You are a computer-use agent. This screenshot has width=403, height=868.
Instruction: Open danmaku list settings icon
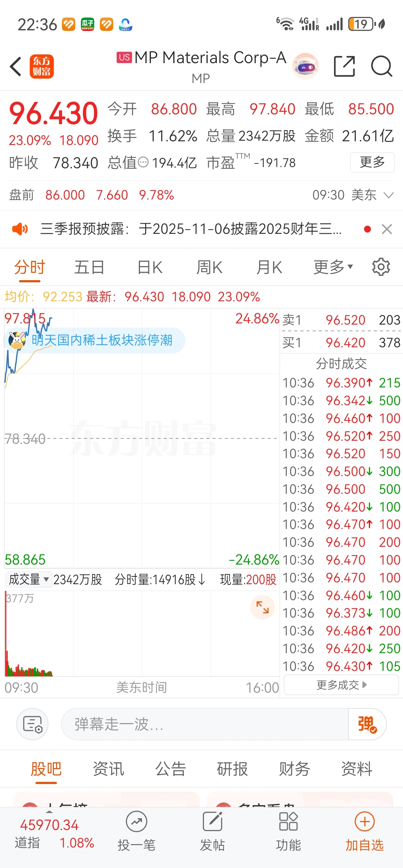[32, 724]
